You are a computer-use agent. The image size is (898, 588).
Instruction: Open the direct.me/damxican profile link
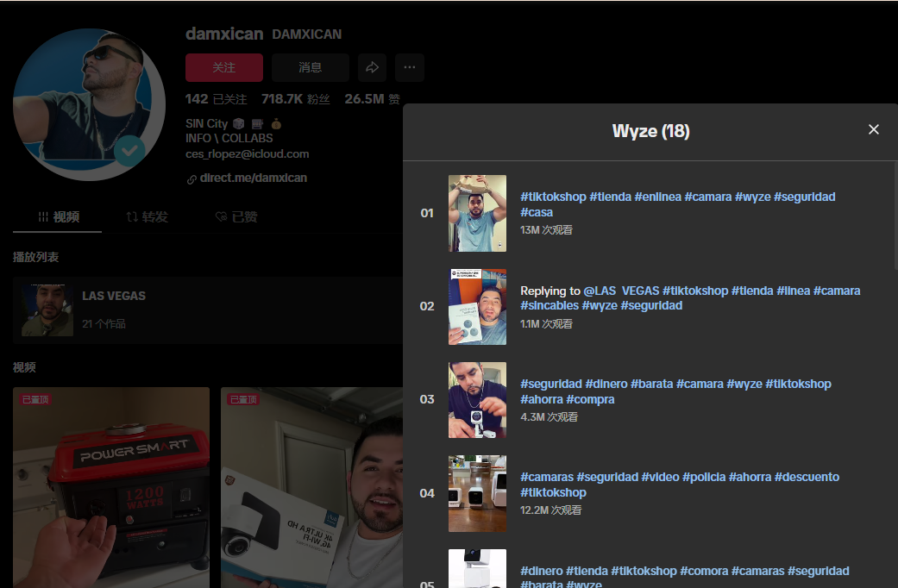coord(253,178)
